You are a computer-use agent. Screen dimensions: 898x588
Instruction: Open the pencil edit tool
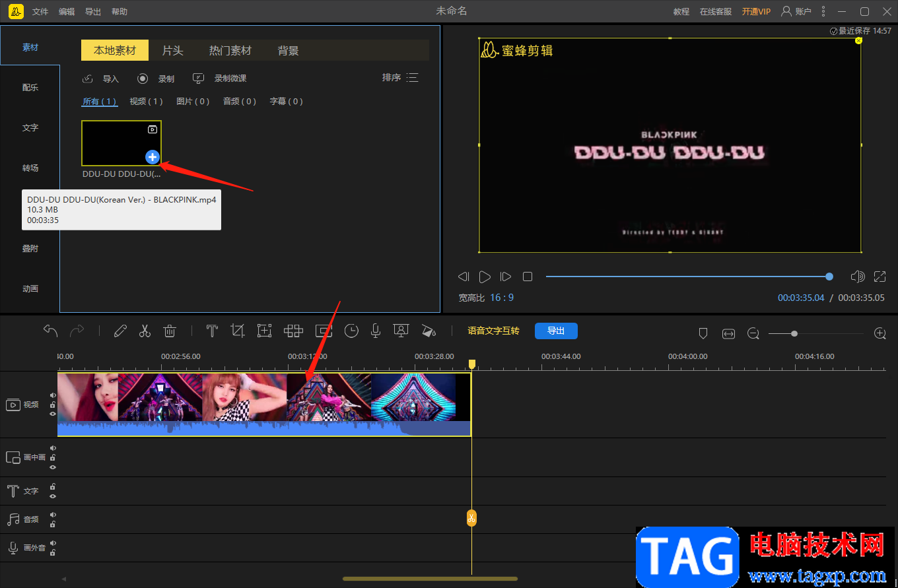click(x=120, y=331)
